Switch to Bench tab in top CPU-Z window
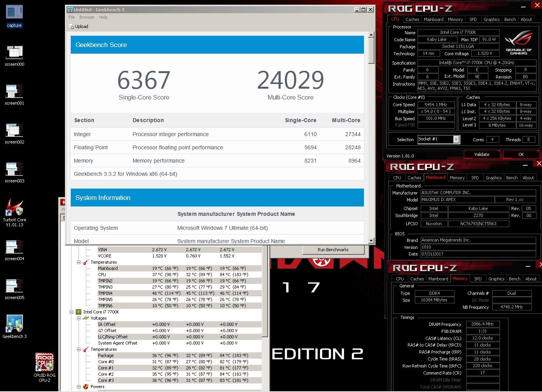Screen dimensions: 542x392 (510, 19)
